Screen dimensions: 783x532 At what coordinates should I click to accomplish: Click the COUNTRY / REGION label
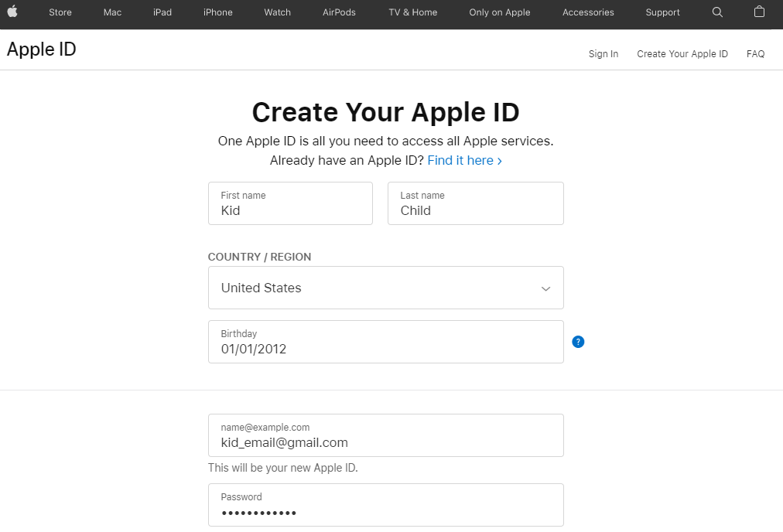click(259, 257)
